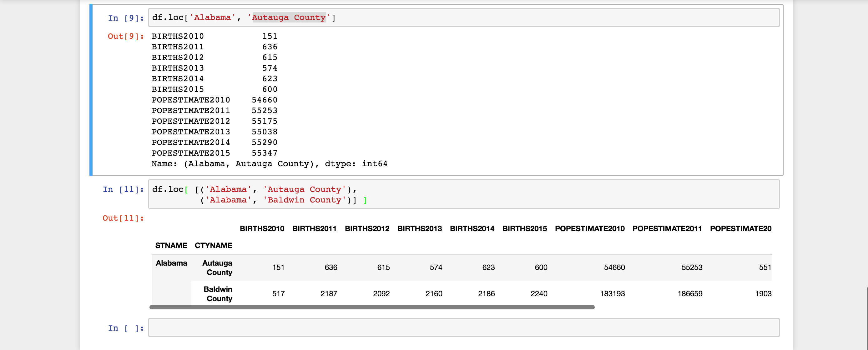Click the Out[9] output label
The image size is (868, 350).
(125, 36)
